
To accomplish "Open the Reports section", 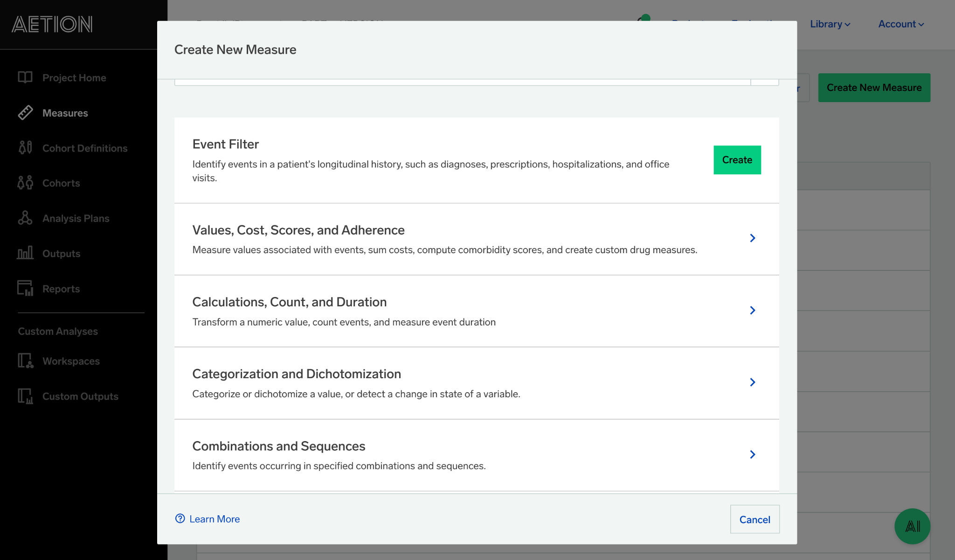I will [x=60, y=289].
